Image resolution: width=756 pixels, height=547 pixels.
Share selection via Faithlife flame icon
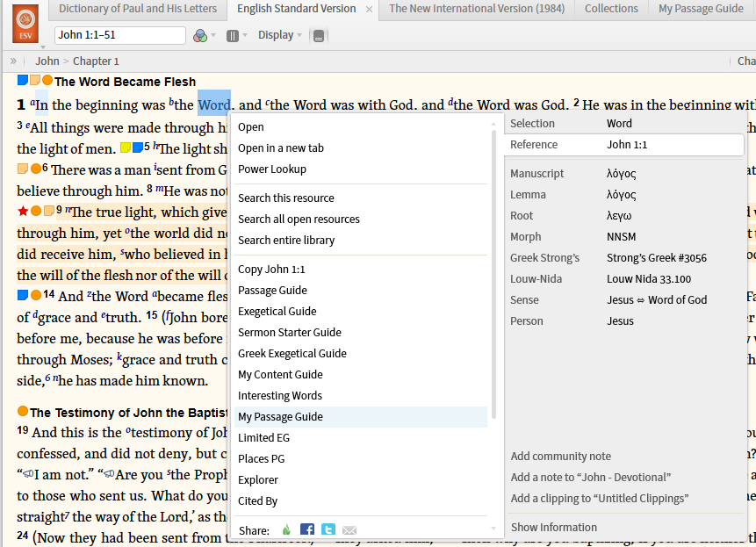coord(286,530)
